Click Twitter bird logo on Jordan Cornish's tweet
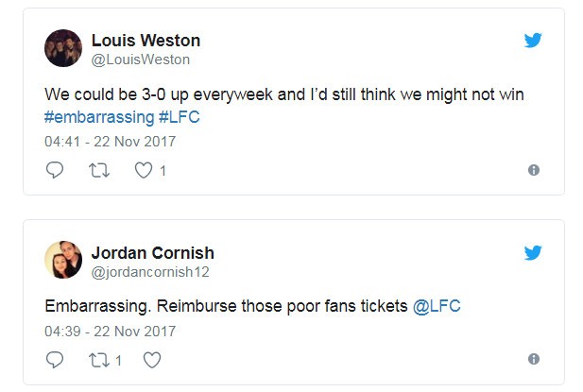583x392 pixels. point(533,252)
